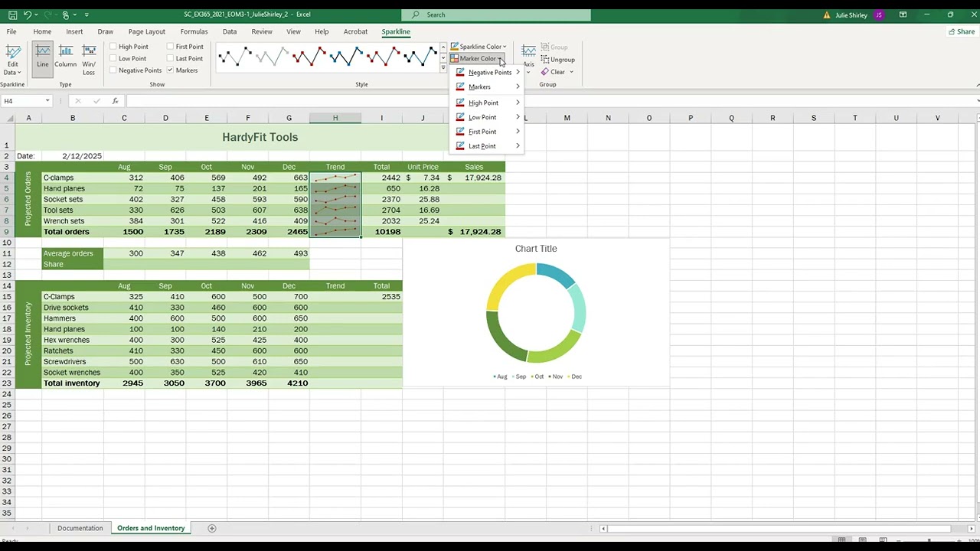
Task: Open First Point marker color submenu
Action: (x=488, y=132)
